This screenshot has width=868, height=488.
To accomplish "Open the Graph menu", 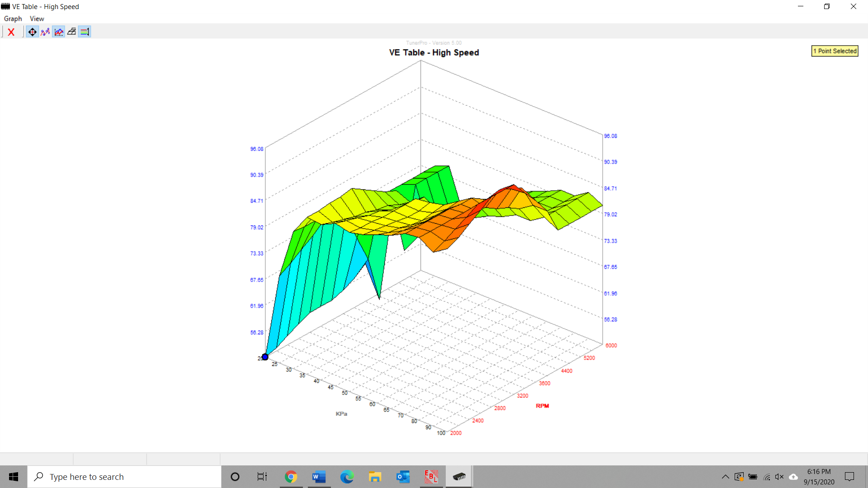I will [13, 19].
